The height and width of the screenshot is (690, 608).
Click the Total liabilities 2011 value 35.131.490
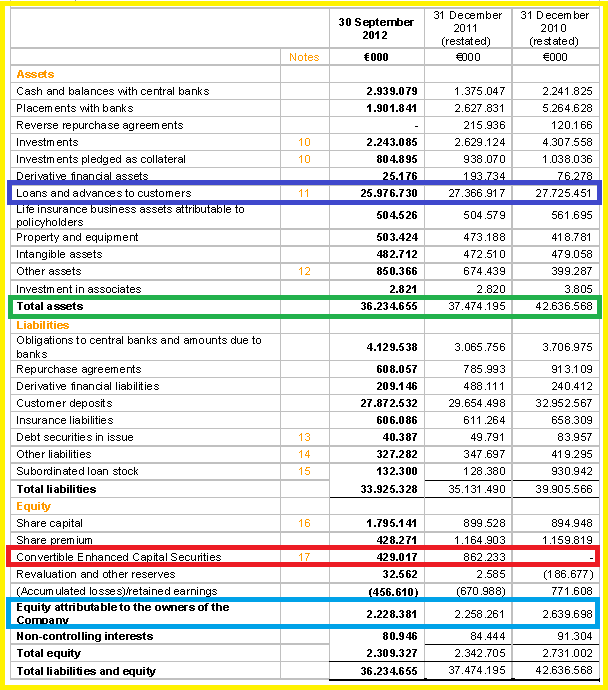click(x=477, y=489)
